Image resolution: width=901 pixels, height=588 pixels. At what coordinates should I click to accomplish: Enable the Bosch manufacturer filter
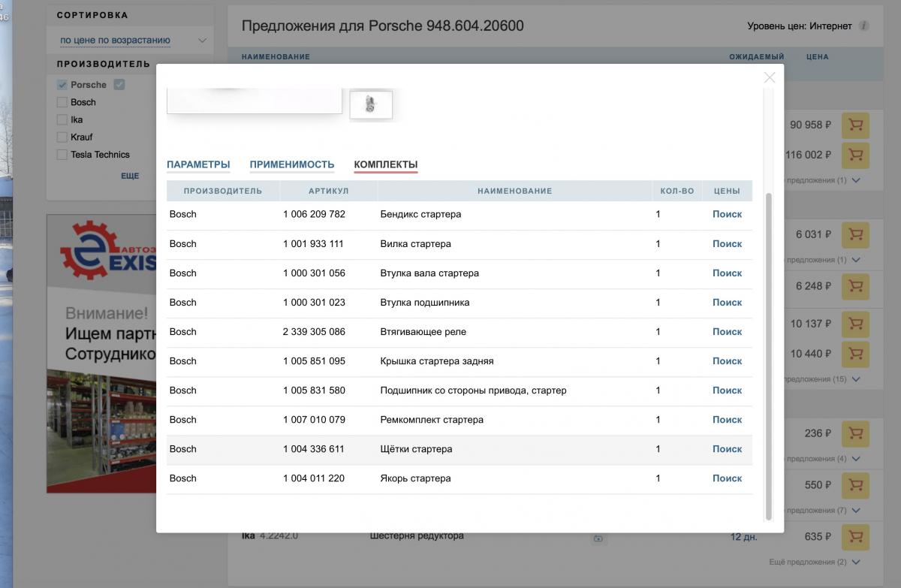pyautogui.click(x=62, y=102)
